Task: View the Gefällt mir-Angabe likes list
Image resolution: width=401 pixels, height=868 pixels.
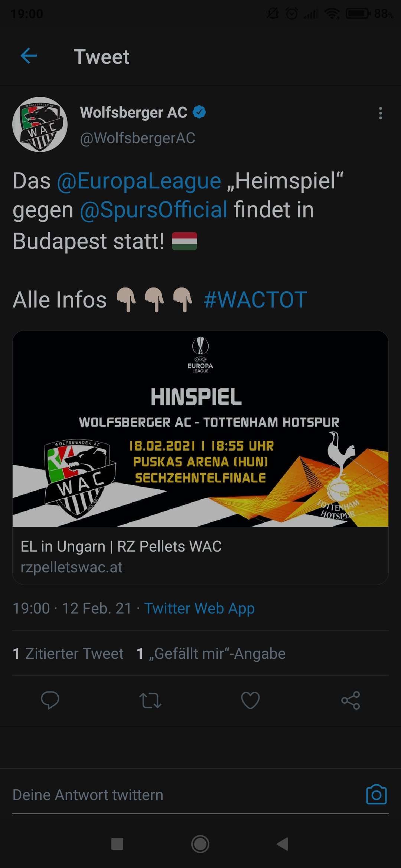Action: [211, 654]
